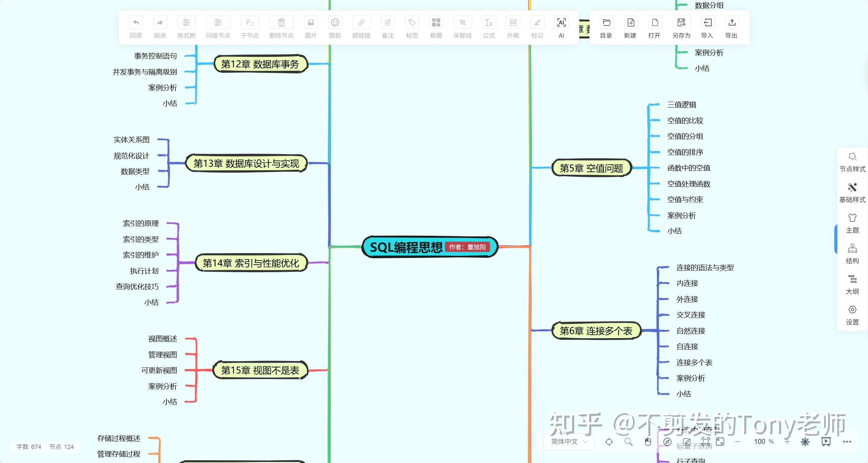Add a 子节点 child node
This screenshot has width=868, height=463.
(250, 27)
